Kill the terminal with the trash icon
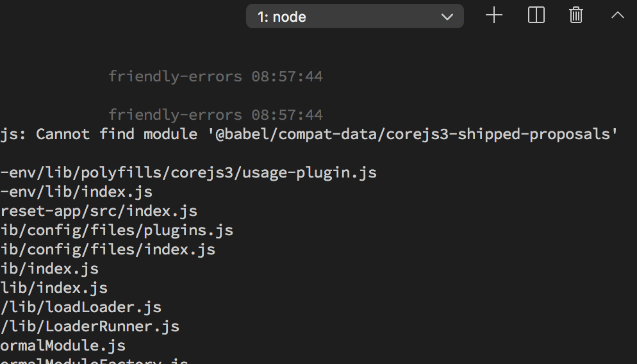This screenshot has width=637, height=364. (x=575, y=15)
